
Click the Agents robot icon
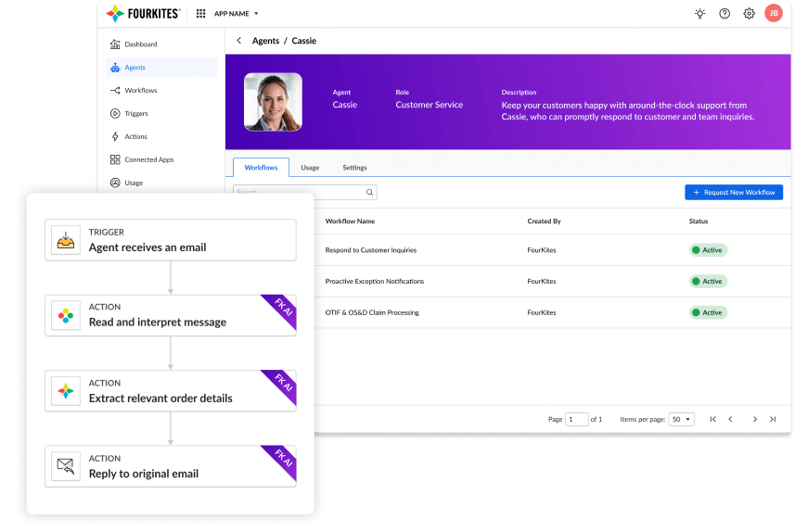pyautogui.click(x=115, y=68)
